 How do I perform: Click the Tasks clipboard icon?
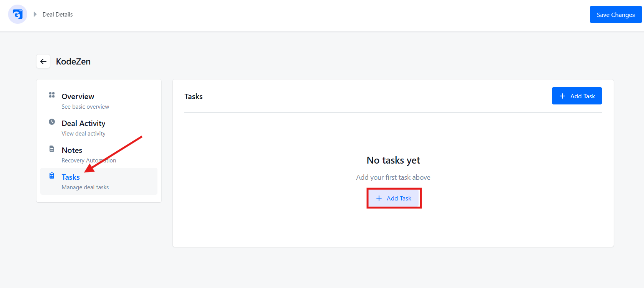[52, 175]
